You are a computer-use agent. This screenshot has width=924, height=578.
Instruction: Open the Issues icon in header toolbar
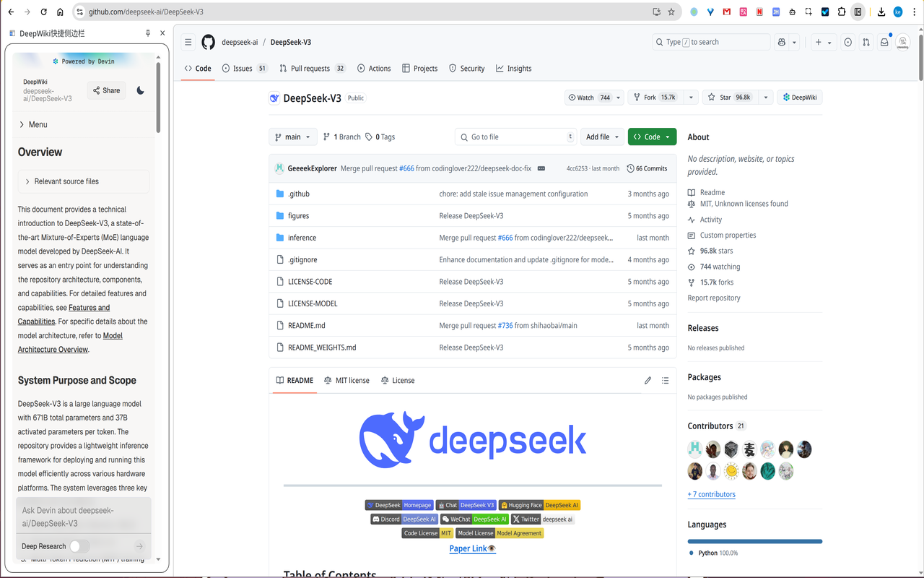pos(847,42)
